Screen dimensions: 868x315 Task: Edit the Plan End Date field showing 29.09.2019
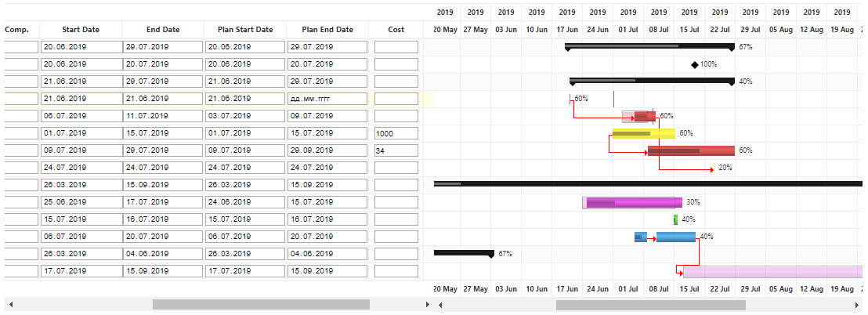pyautogui.click(x=327, y=150)
